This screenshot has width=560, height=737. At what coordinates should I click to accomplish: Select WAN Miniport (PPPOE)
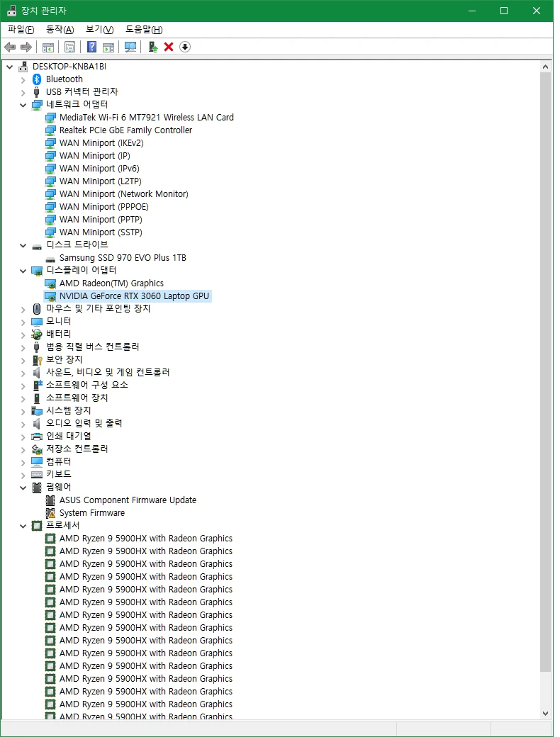tap(104, 207)
